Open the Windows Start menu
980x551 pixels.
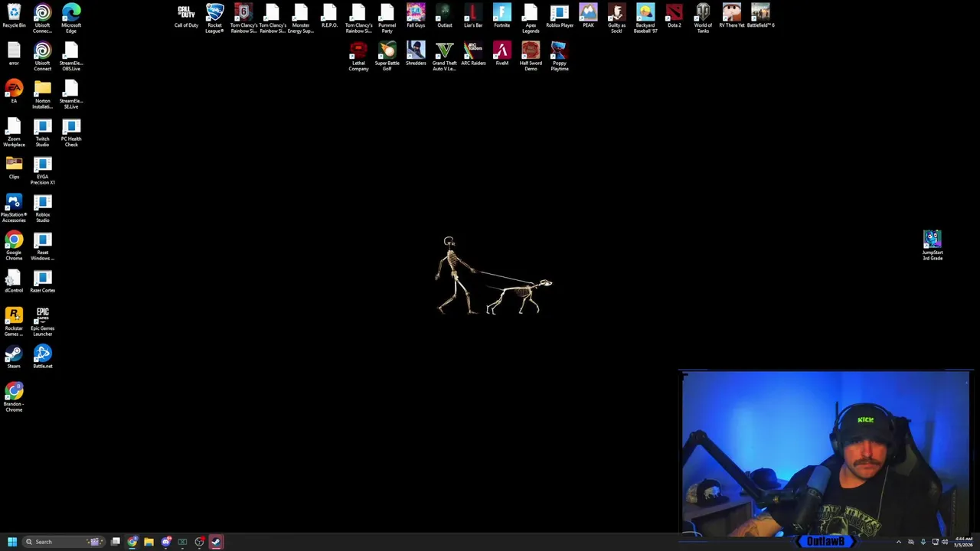(x=12, y=542)
